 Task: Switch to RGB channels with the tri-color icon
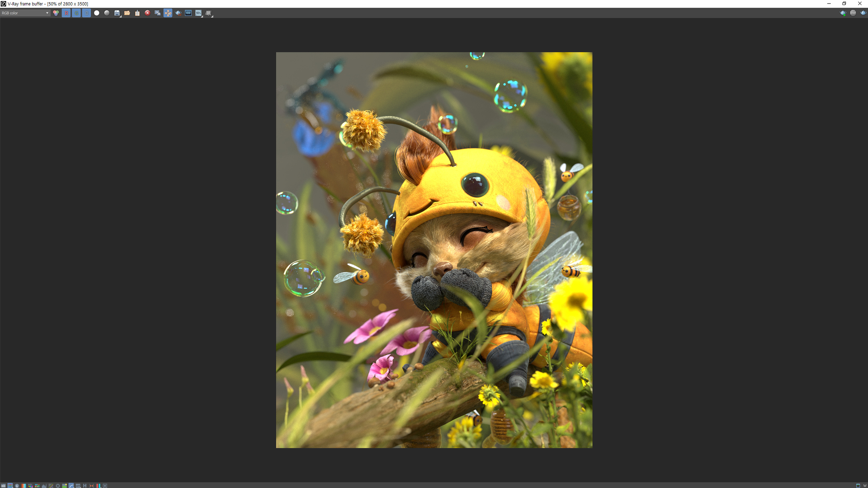coord(56,13)
